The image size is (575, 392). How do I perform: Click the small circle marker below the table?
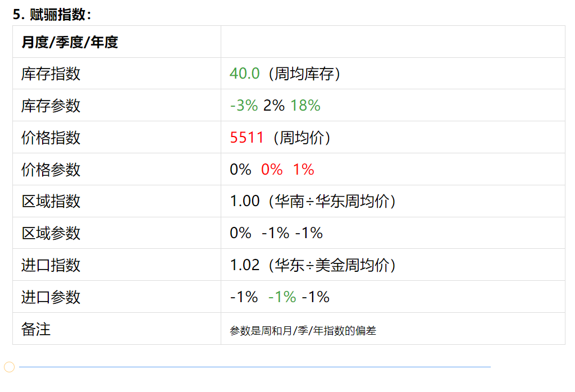[x=9, y=367]
